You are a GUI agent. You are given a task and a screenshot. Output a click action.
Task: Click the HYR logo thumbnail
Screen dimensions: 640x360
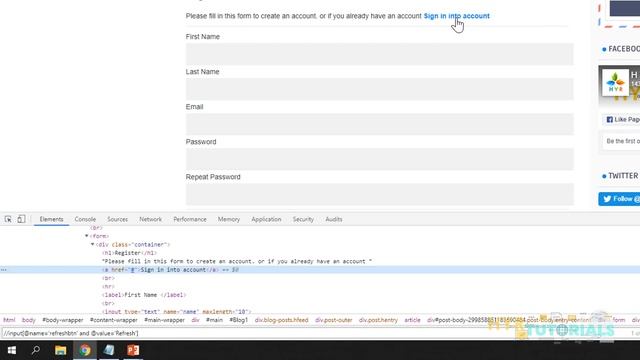tap(616, 82)
